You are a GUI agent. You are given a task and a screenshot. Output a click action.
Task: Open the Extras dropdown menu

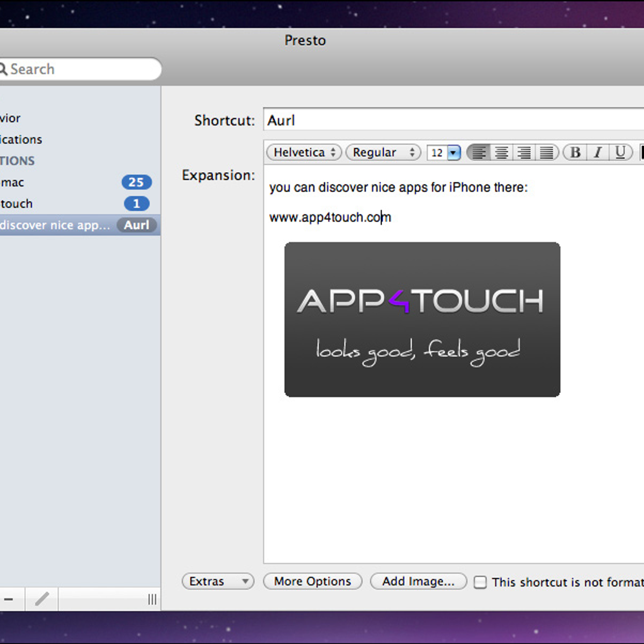pos(218,582)
